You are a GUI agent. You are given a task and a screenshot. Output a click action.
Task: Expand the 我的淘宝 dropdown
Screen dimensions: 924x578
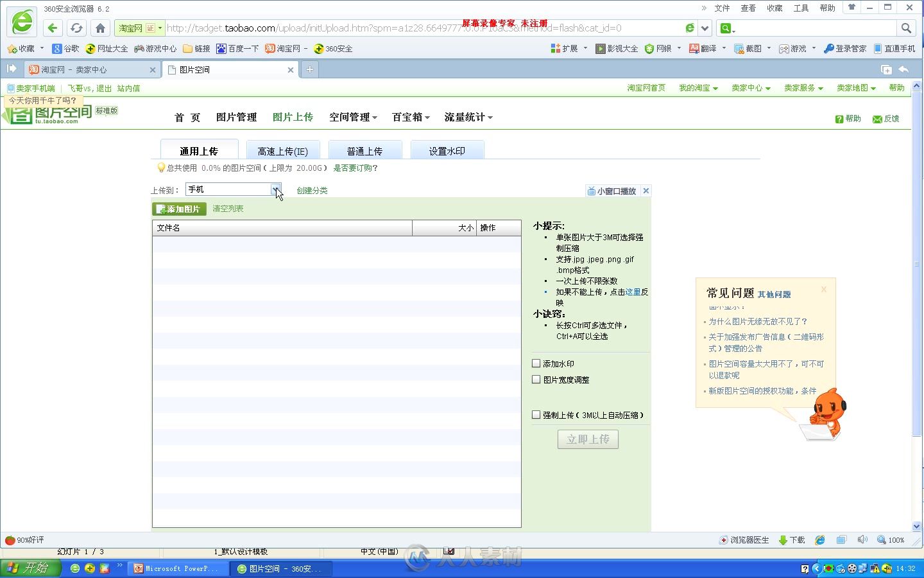[x=698, y=88]
